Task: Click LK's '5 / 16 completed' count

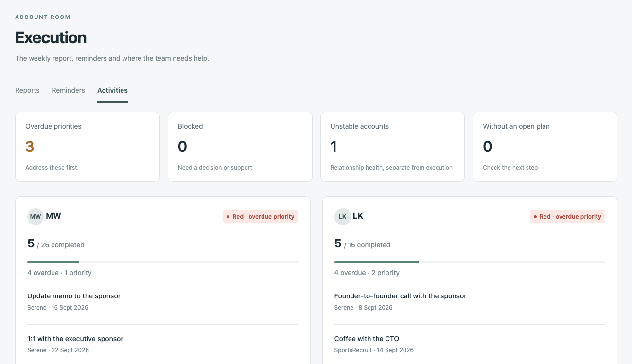Action: click(x=362, y=244)
